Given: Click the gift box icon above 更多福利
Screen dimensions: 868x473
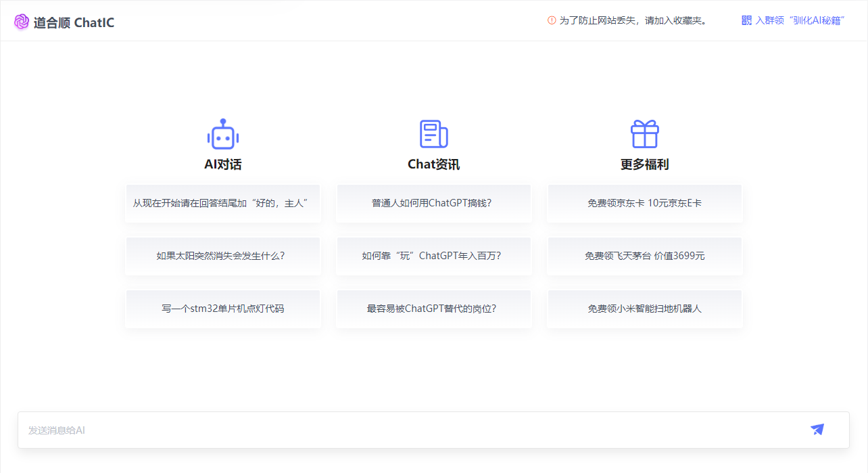Looking at the screenshot, I should (x=645, y=134).
